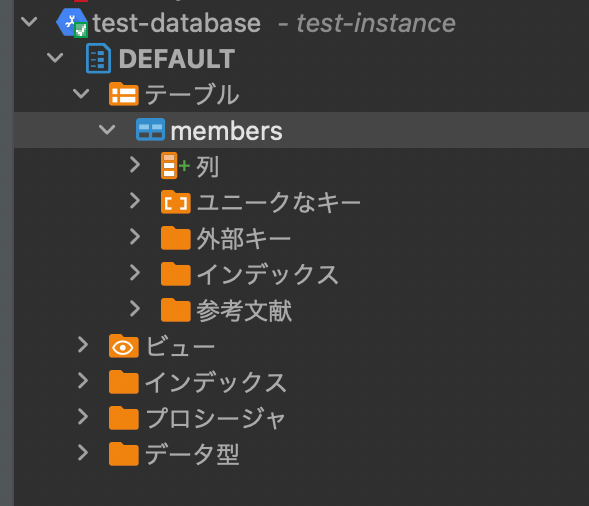Expand the インデックス node under DEFAULT
The width and height of the screenshot is (589, 506).
pos(83,381)
